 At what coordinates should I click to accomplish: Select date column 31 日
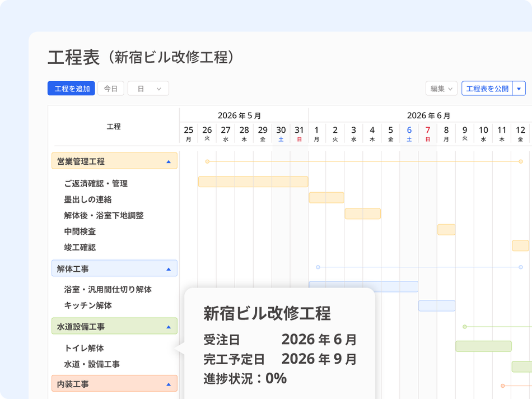pyautogui.click(x=299, y=134)
